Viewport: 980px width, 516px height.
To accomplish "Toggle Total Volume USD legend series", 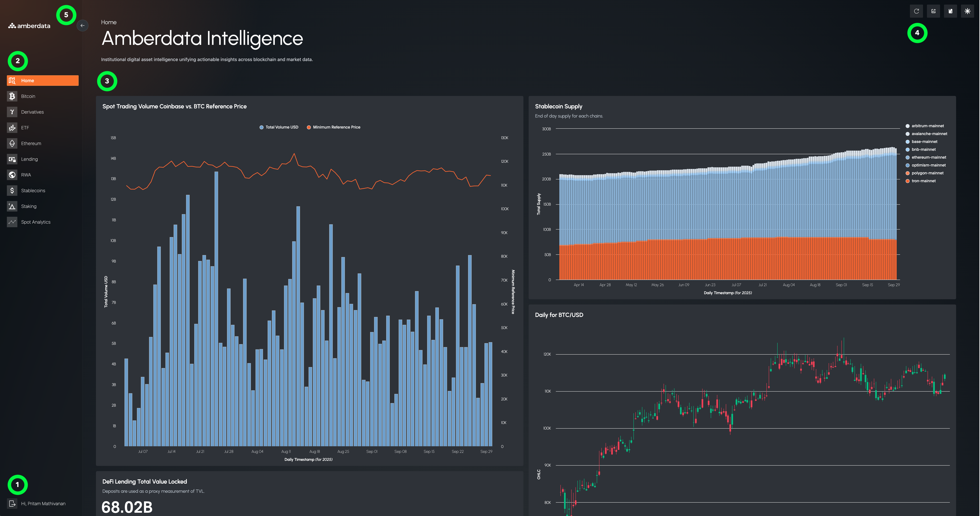I will 282,127.
